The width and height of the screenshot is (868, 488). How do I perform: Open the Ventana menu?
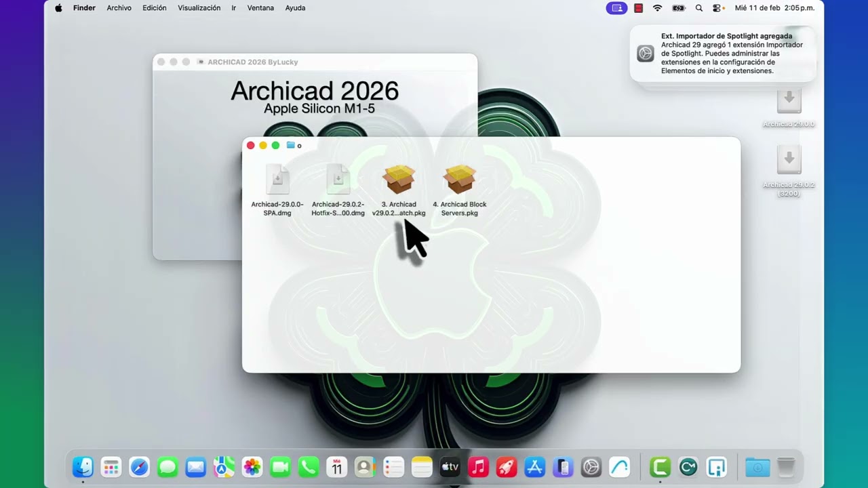point(260,8)
